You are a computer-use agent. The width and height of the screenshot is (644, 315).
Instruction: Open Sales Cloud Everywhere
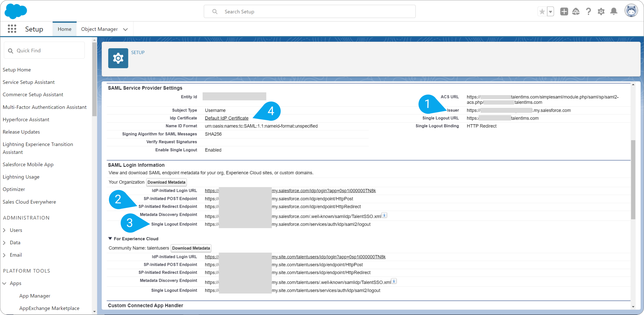tap(29, 202)
